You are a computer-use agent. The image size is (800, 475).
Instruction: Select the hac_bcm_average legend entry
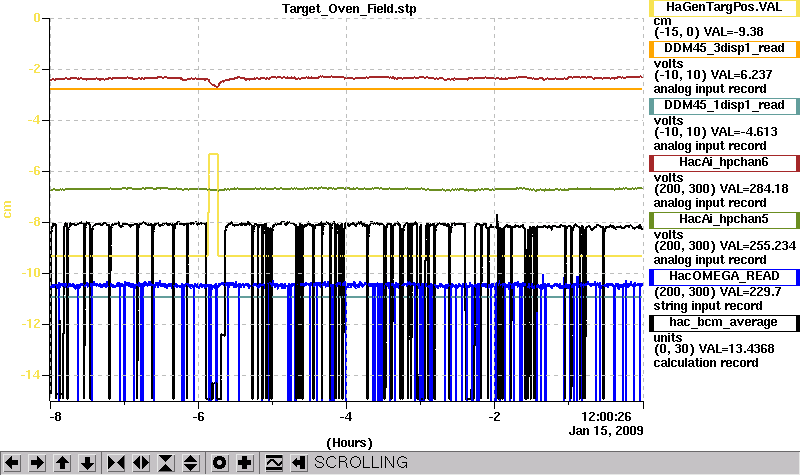click(724, 323)
